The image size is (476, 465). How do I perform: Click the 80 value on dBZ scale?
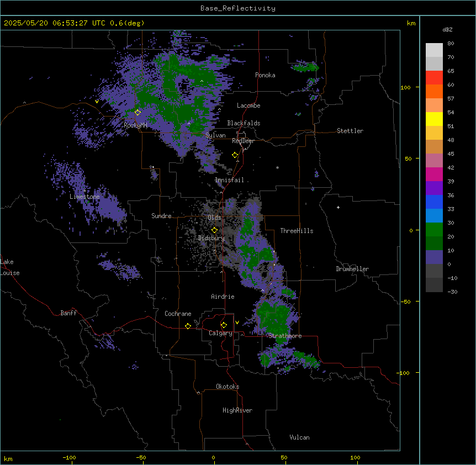tap(451, 44)
